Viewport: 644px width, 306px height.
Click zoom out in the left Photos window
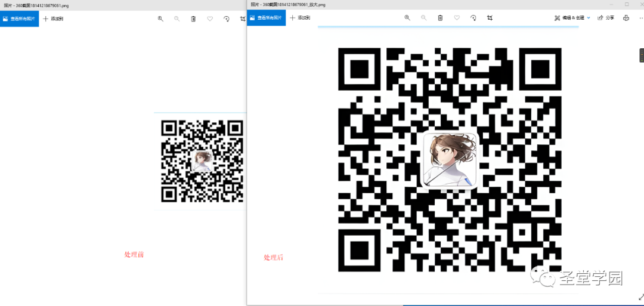click(x=177, y=18)
